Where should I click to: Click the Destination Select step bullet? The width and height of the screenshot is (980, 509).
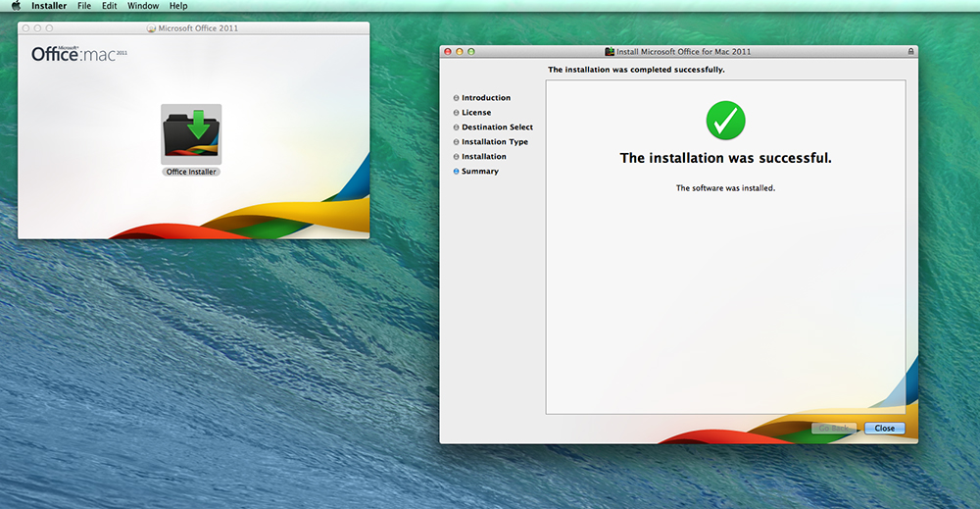tap(457, 127)
